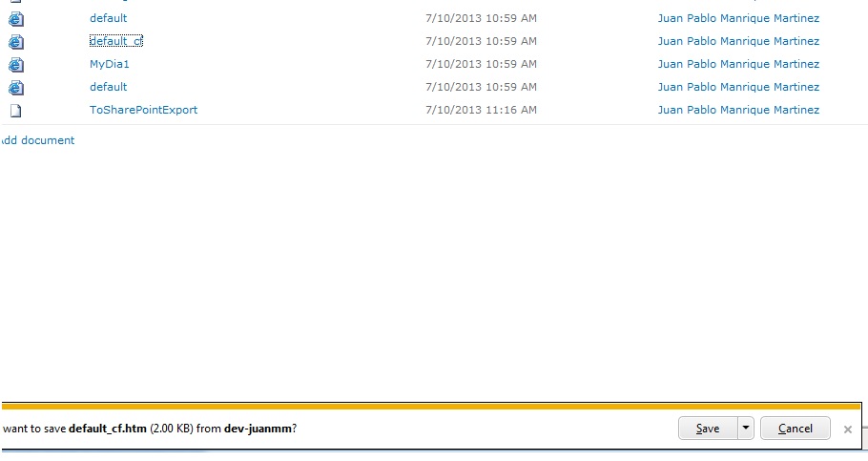This screenshot has width=868, height=461.
Task: Open the MyDia1 document
Action: pos(109,64)
